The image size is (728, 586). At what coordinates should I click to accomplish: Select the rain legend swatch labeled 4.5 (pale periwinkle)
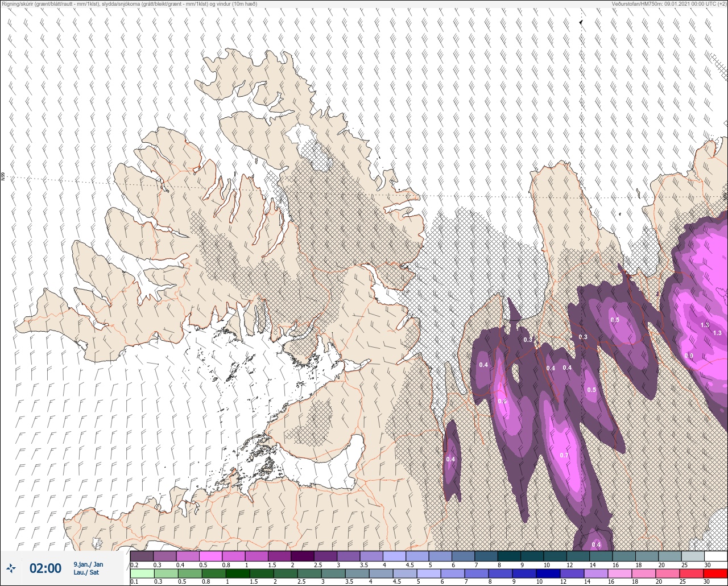click(405, 573)
